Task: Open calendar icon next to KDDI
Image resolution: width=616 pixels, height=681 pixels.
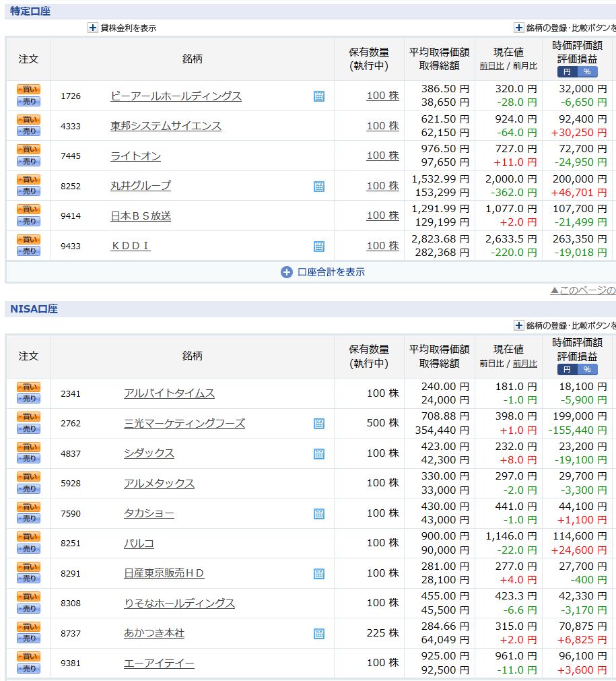Action: [319, 247]
